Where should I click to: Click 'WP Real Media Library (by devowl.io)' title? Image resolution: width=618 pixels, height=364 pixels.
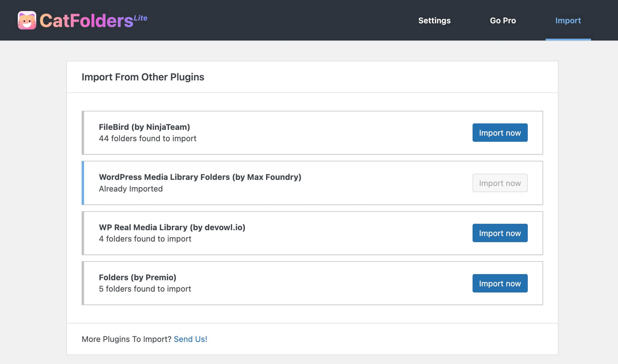point(172,227)
